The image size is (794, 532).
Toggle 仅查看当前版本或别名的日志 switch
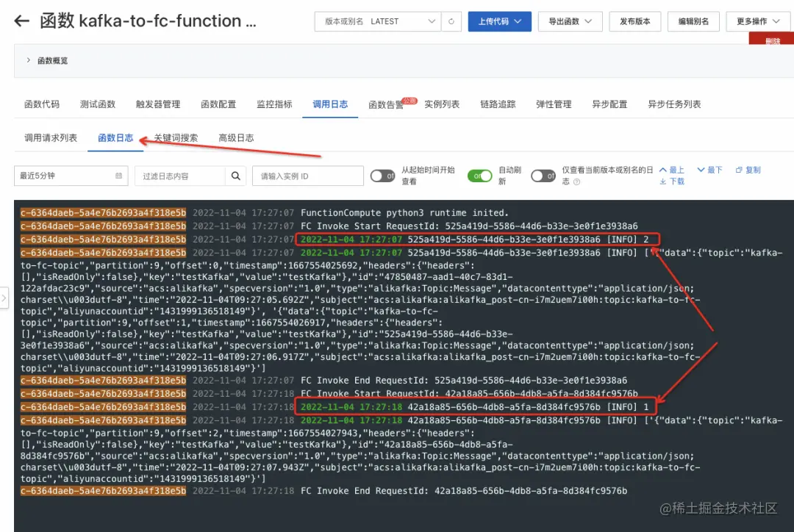coord(543,176)
